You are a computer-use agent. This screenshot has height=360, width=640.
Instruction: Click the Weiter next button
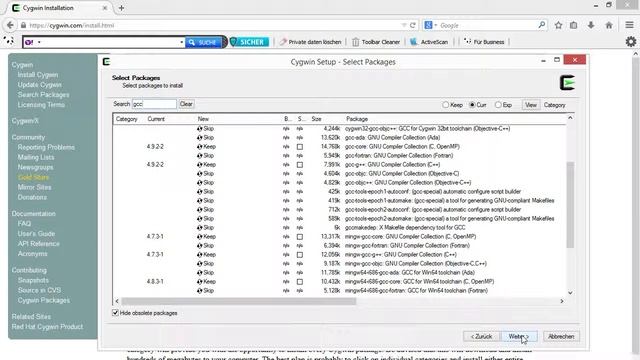pyautogui.click(x=519, y=336)
